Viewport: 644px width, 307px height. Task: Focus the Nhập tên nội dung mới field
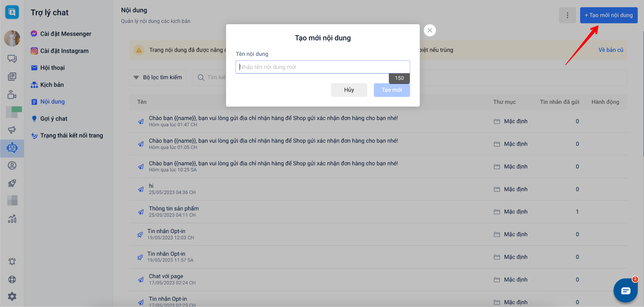point(323,67)
